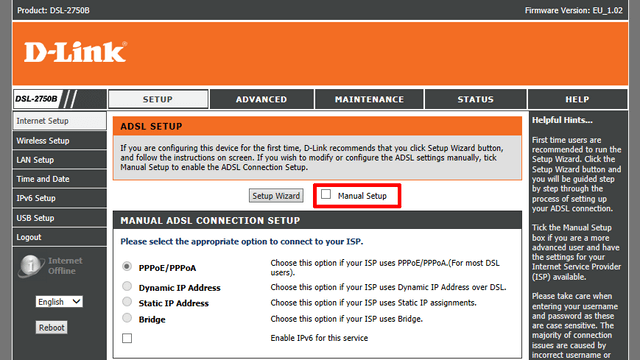Open USB Setup in sidebar
This screenshot has height=360, width=640.
[60, 218]
